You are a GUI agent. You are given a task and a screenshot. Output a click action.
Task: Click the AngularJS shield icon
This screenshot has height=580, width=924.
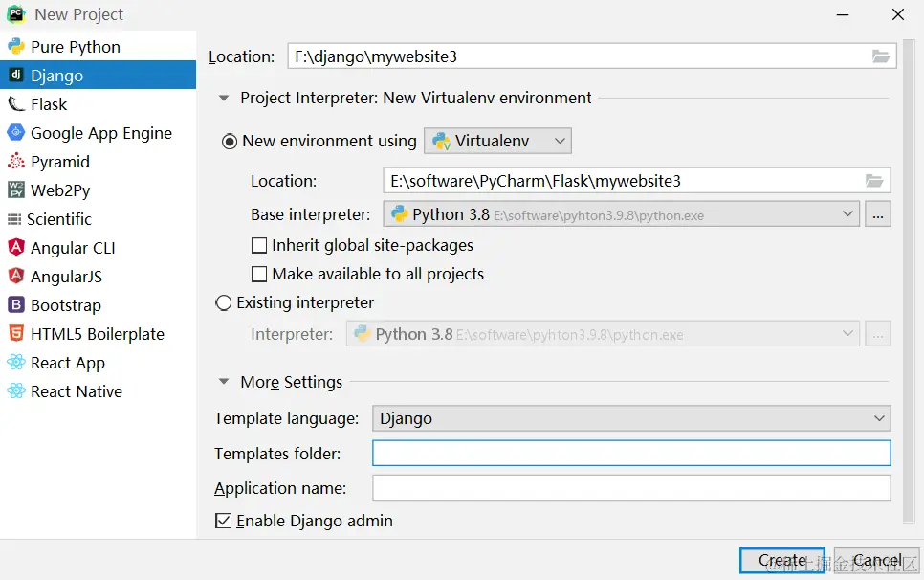16,276
